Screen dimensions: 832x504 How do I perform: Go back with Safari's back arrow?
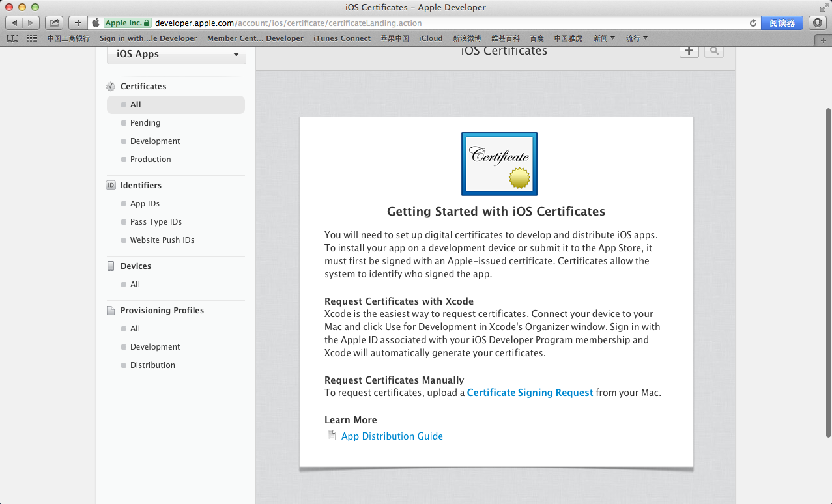pyautogui.click(x=14, y=23)
